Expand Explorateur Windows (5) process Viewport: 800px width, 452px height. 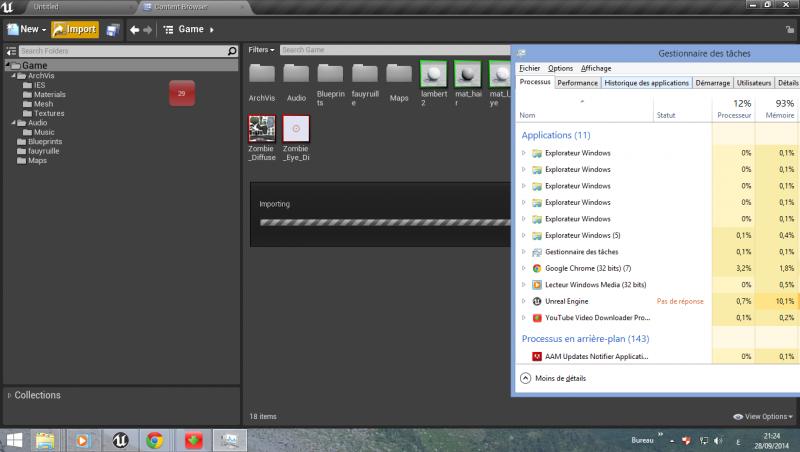tap(523, 235)
